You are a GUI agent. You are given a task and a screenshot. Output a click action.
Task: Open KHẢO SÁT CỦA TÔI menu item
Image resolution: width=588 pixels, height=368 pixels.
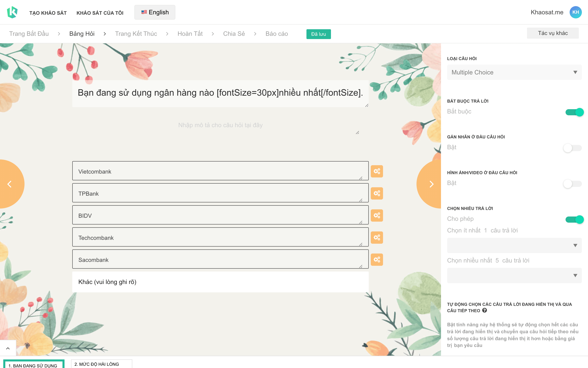pyautogui.click(x=100, y=13)
